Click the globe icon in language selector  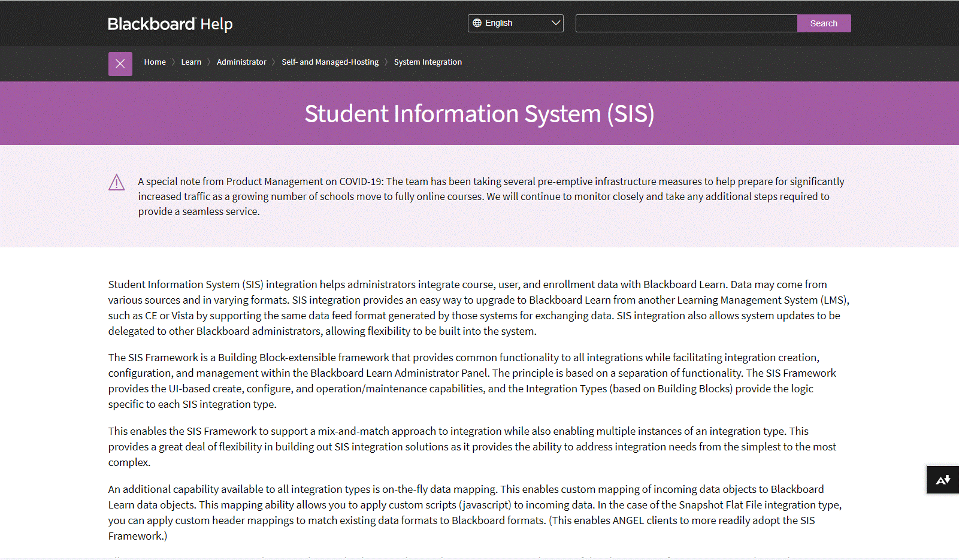coord(477,23)
